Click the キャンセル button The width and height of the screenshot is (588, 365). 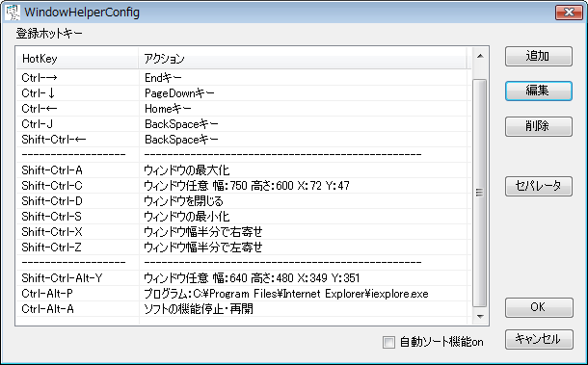[539, 340]
